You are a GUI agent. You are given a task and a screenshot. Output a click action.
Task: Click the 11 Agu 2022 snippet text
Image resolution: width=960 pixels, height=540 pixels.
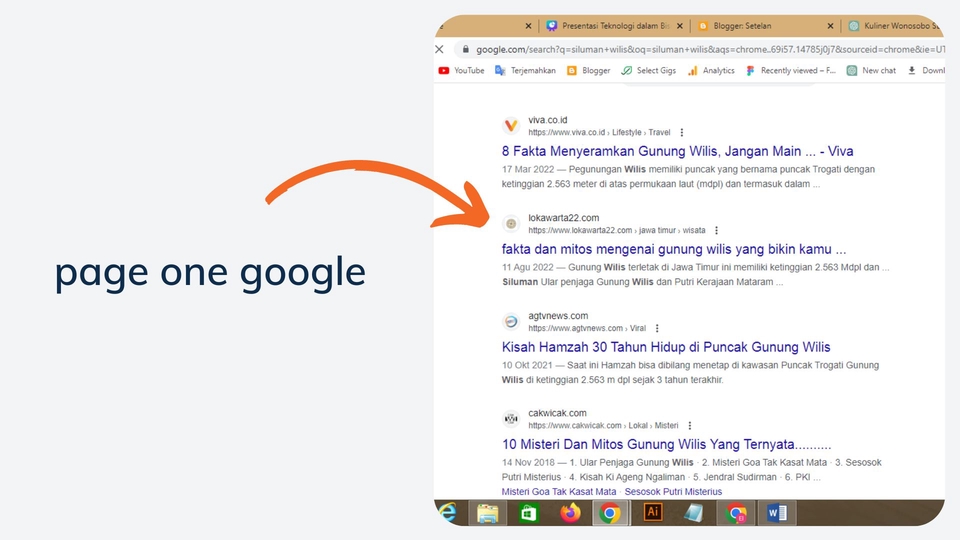pyautogui.click(x=696, y=274)
